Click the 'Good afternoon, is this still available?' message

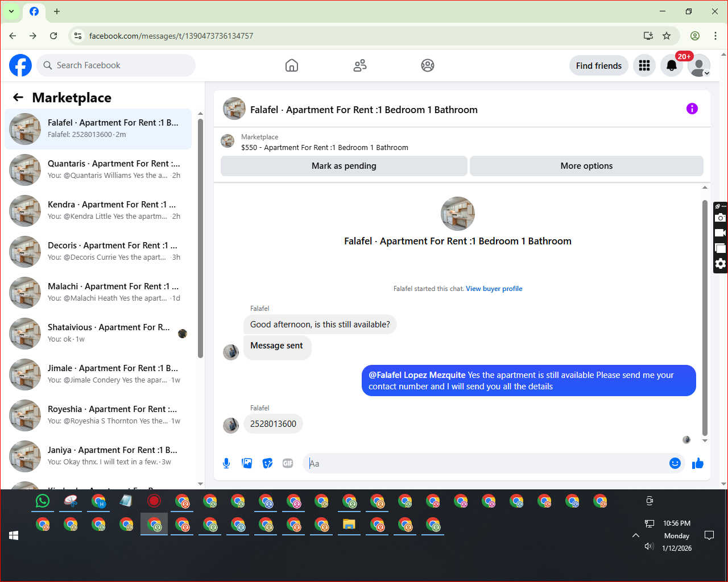[x=320, y=325]
